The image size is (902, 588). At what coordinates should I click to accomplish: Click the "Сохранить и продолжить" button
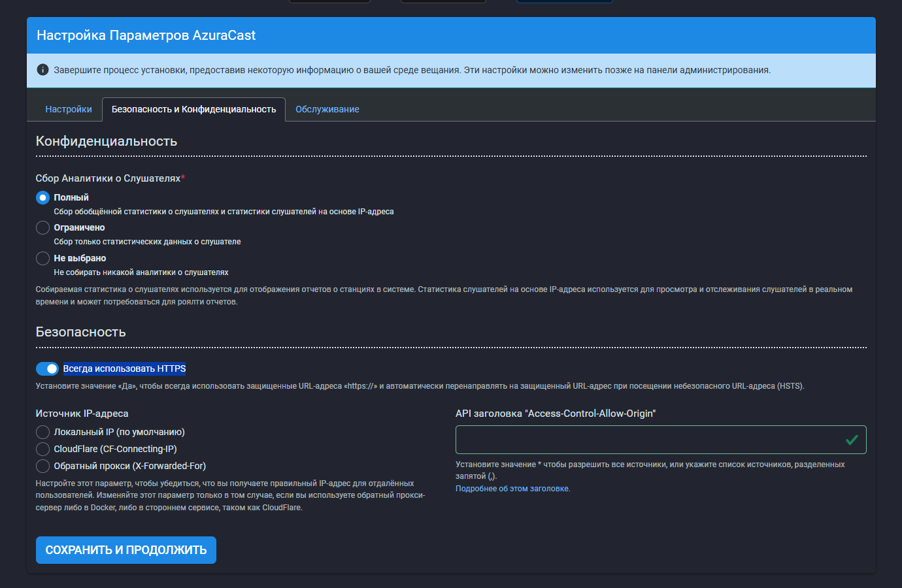(x=126, y=550)
